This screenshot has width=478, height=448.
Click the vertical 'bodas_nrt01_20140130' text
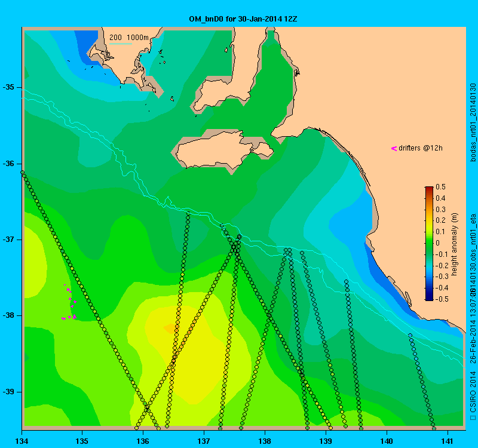pos(473,122)
